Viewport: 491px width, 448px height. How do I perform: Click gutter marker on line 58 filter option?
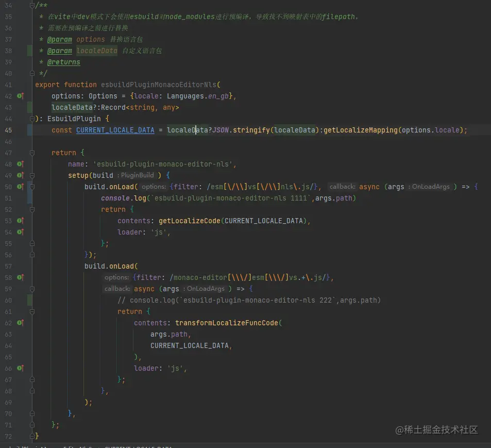pos(21,277)
